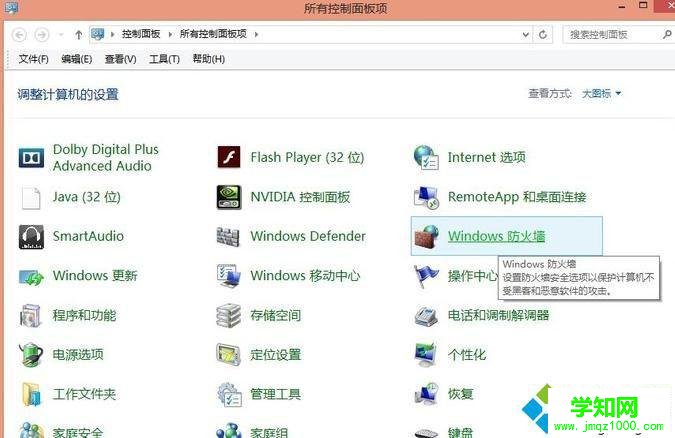675x438 pixels.
Task: Click the 所有控制面板项 breadcrumb segment
Action: 213,34
